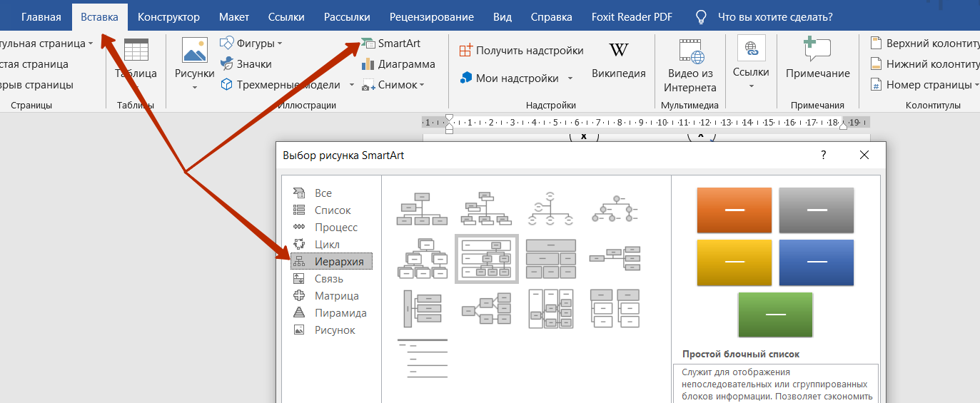Click the Фигуры shapes icon

(227, 44)
